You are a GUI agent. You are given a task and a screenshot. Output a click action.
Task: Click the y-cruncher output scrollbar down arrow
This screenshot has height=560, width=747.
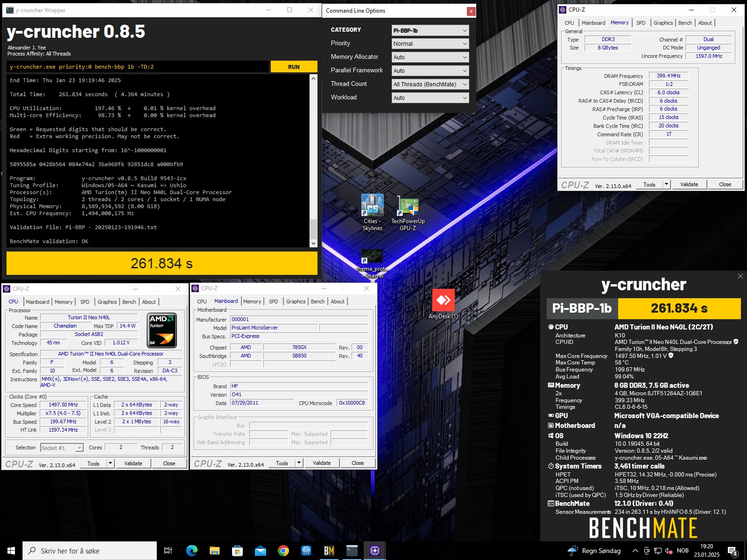[x=313, y=243]
